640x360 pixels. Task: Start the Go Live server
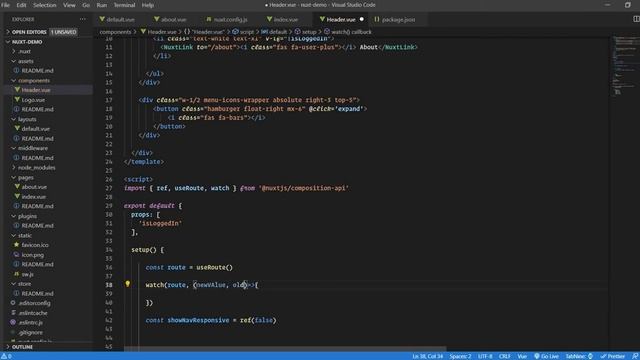tap(546, 356)
